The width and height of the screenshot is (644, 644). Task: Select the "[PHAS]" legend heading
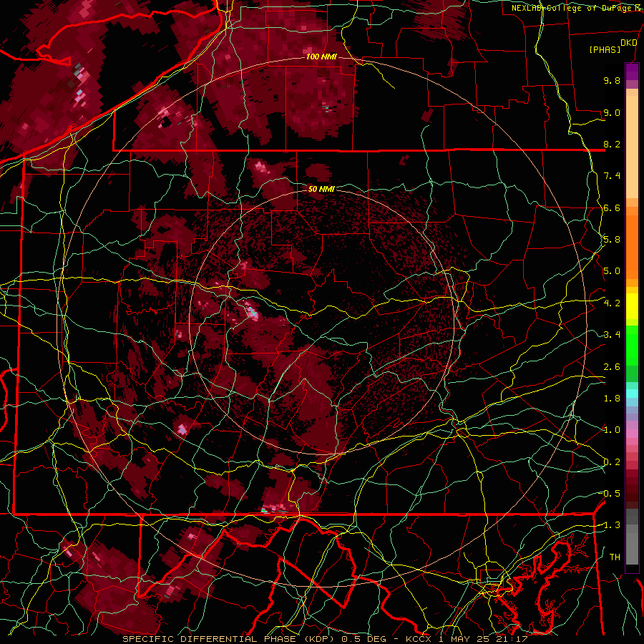pyautogui.click(x=605, y=49)
